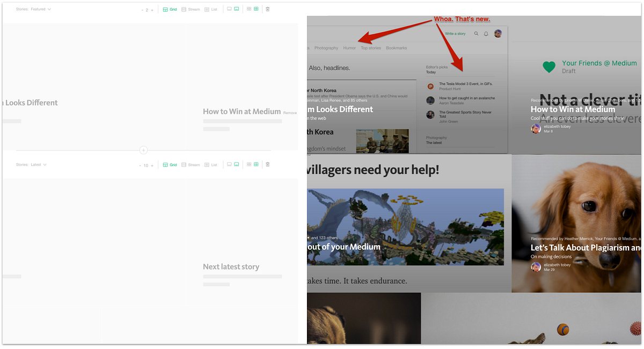Open notifications bell icon
The image size is (644, 349).
tap(486, 34)
